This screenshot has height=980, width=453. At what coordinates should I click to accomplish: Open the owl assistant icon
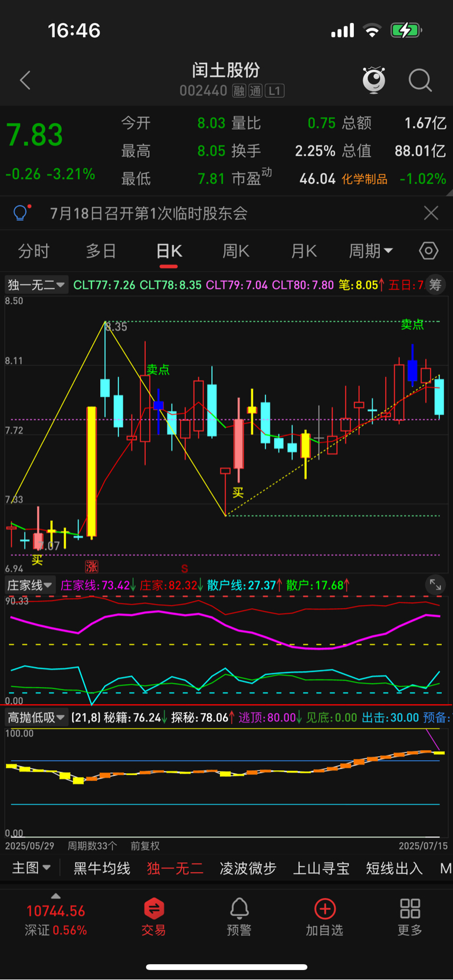click(374, 80)
